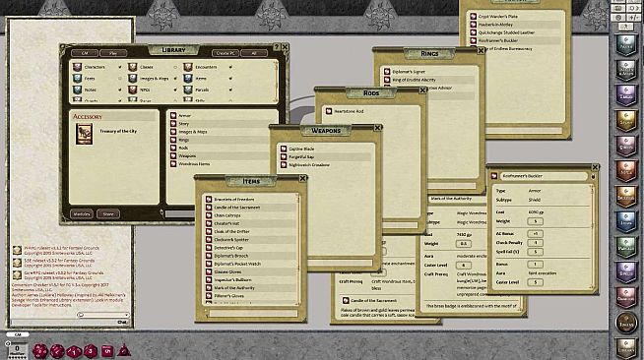Click the modifier box above dice tray
This screenshot has width=644, height=360.
coord(18,349)
